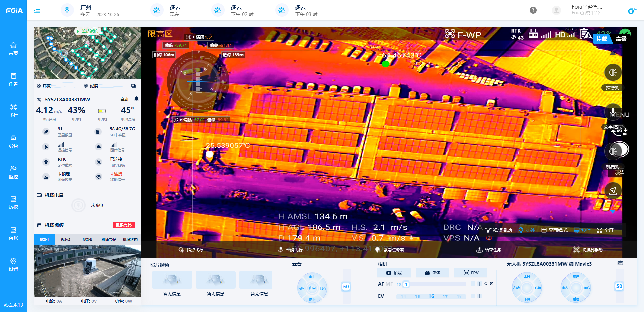
Task: Open the 界面模式 interface mode menu
Action: (554, 230)
